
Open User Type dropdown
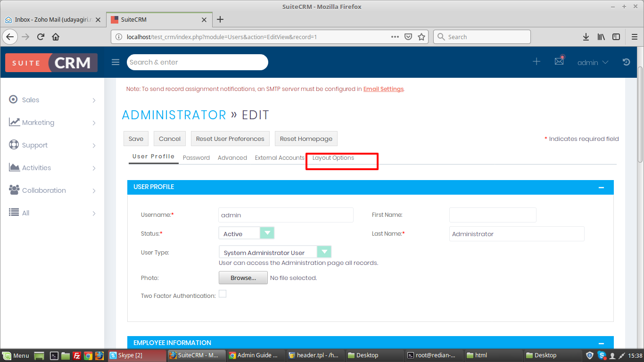pyautogui.click(x=275, y=252)
